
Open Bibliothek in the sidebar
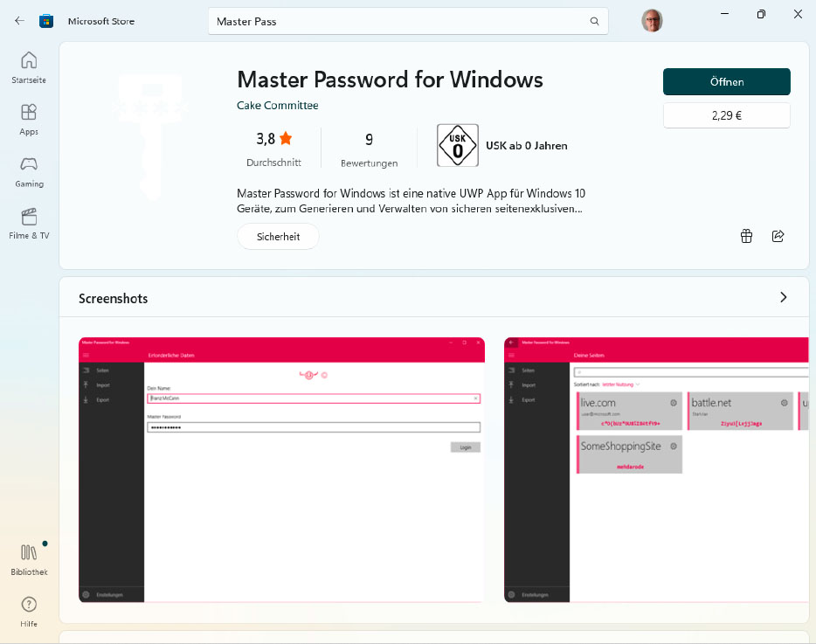pos(29,559)
